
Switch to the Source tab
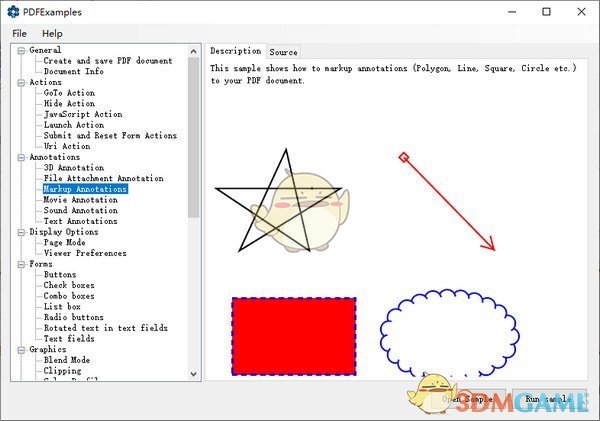283,52
